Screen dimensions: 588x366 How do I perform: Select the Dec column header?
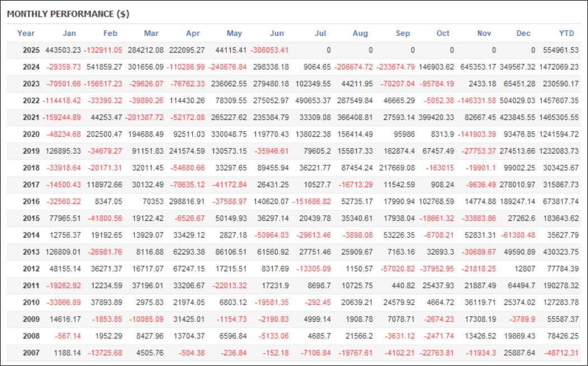click(x=523, y=33)
